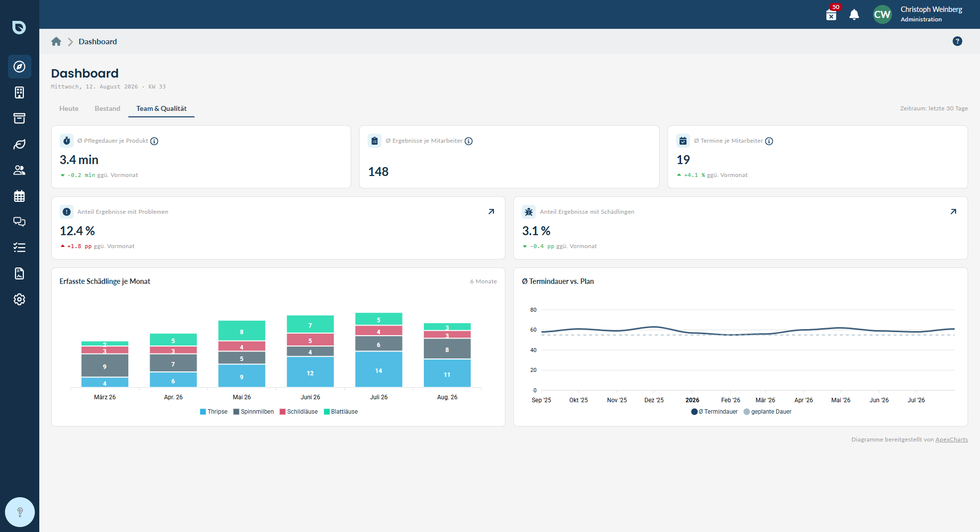Click Spinnmilben segment 8 in Aug. 26

(x=447, y=349)
